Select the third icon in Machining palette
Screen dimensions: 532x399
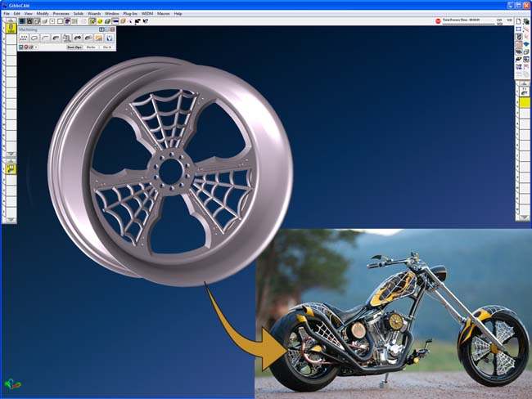(x=45, y=38)
